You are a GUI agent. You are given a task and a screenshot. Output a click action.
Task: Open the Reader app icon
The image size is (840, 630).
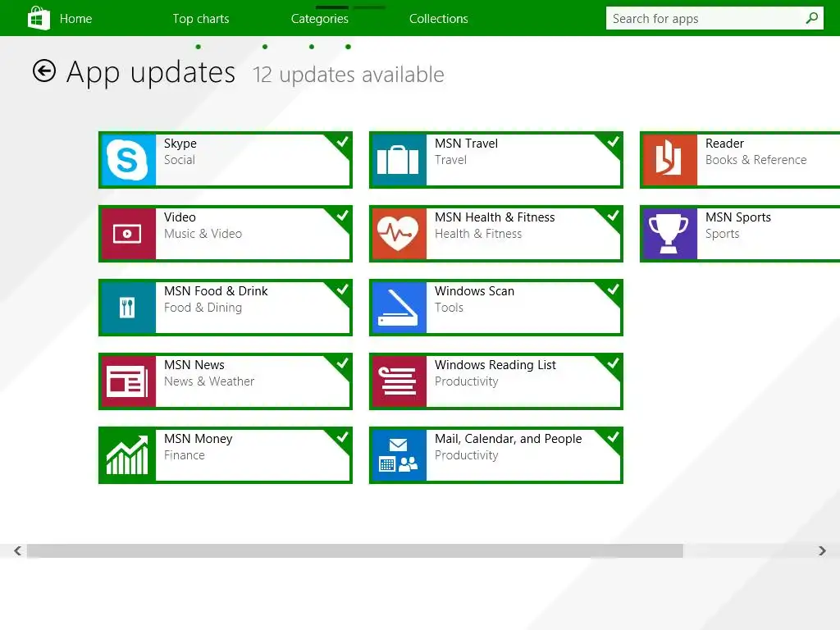pos(669,160)
